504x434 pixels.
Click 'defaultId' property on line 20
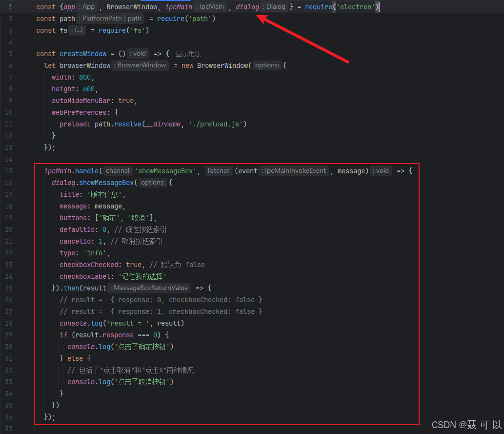click(77, 229)
